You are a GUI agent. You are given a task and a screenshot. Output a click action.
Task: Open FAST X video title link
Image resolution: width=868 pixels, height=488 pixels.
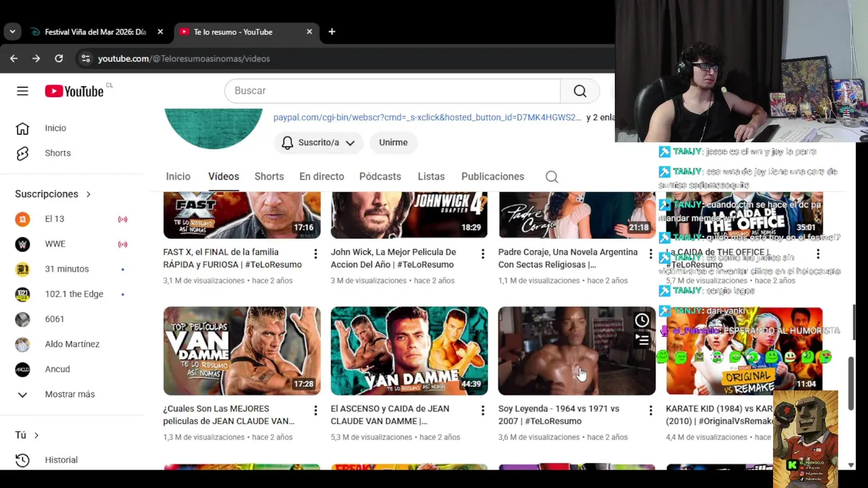[x=233, y=258]
